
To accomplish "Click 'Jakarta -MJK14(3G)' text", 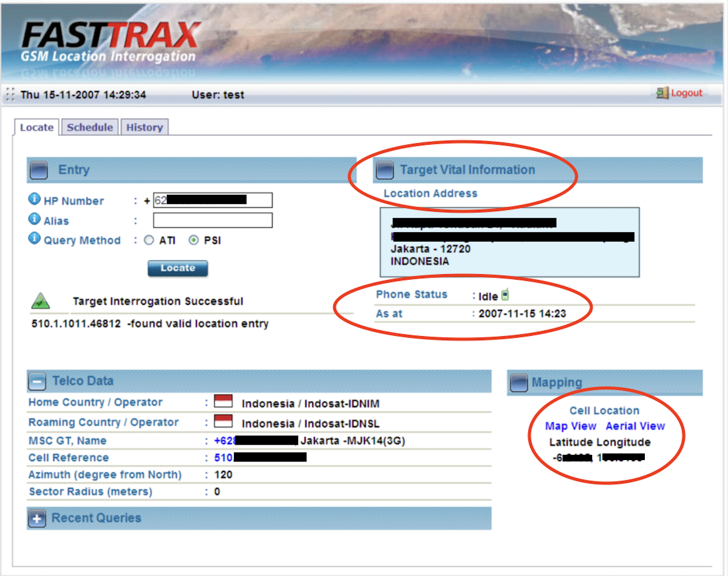I will tap(353, 441).
